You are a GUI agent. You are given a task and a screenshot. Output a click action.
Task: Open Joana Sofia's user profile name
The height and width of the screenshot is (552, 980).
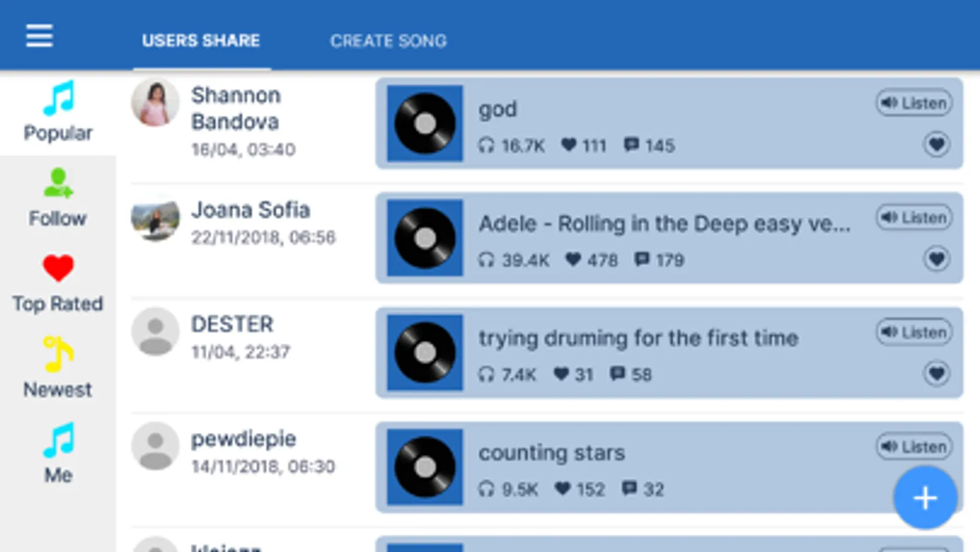[251, 210]
